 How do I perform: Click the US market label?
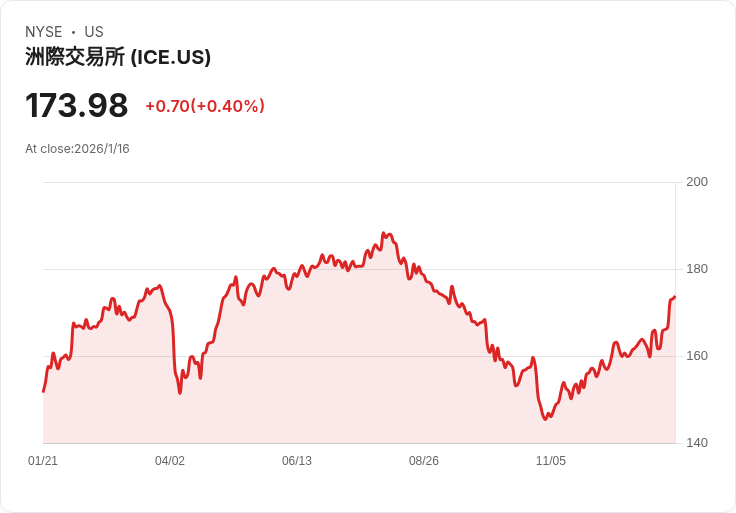pyautogui.click(x=94, y=31)
